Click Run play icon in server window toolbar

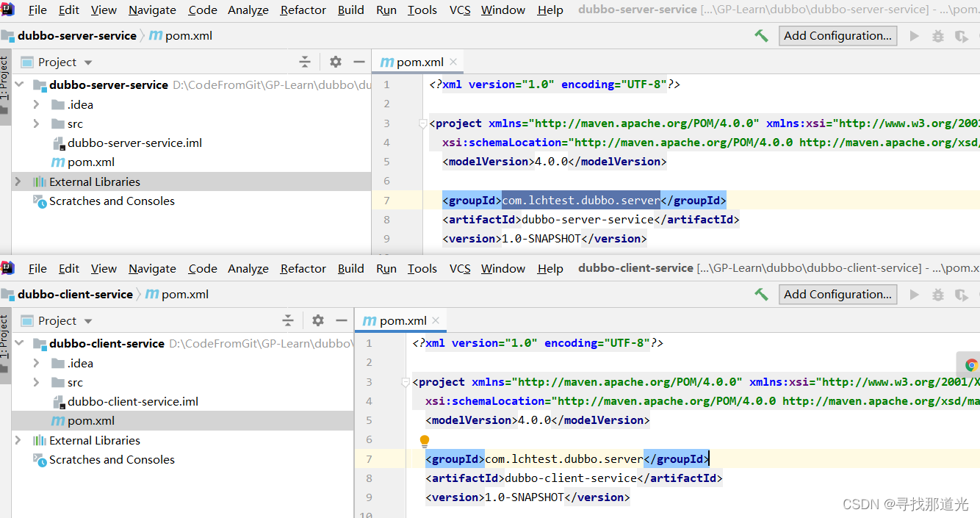tap(915, 35)
